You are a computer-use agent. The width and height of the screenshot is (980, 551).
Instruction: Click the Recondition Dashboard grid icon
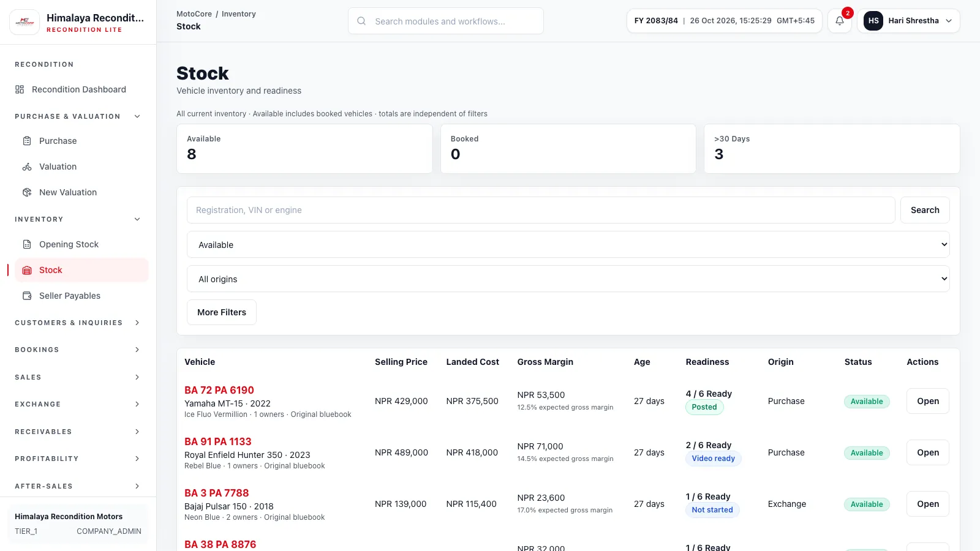(x=20, y=89)
